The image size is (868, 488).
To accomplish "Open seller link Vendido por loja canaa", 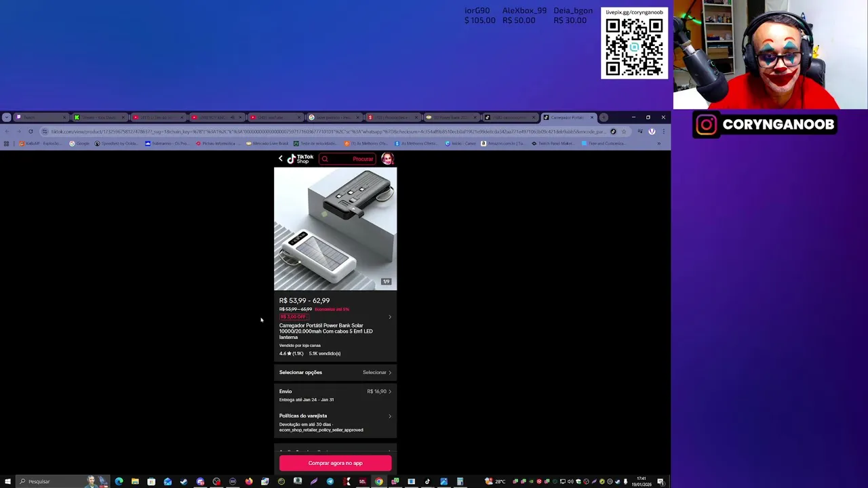I will pyautogui.click(x=300, y=346).
